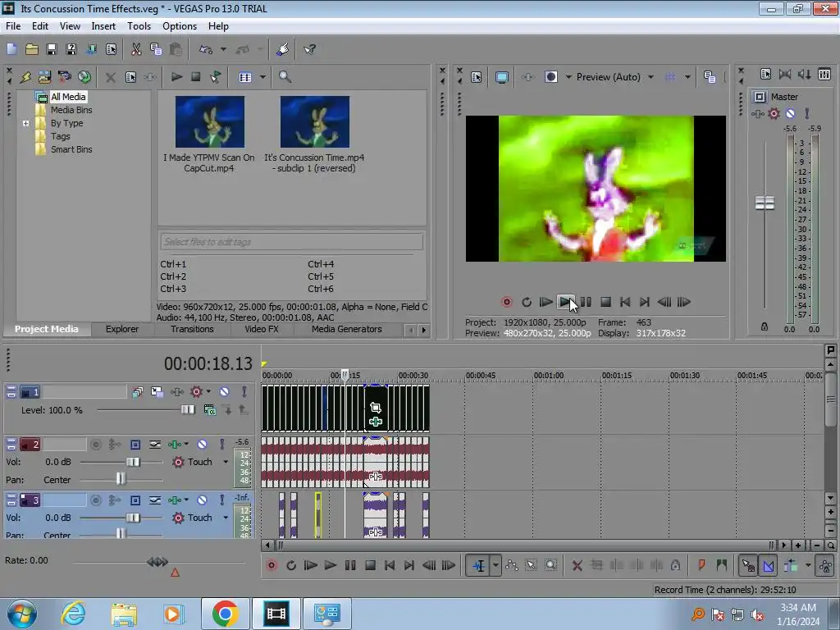Click the Master FX gear icon
Screen dimensions: 840x630
[774, 113]
